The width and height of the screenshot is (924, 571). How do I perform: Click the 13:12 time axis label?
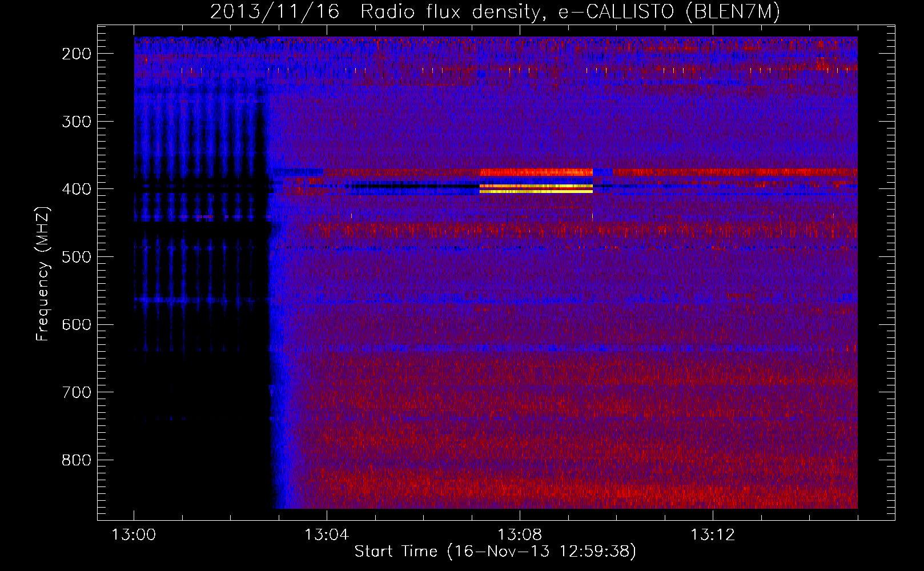point(713,535)
